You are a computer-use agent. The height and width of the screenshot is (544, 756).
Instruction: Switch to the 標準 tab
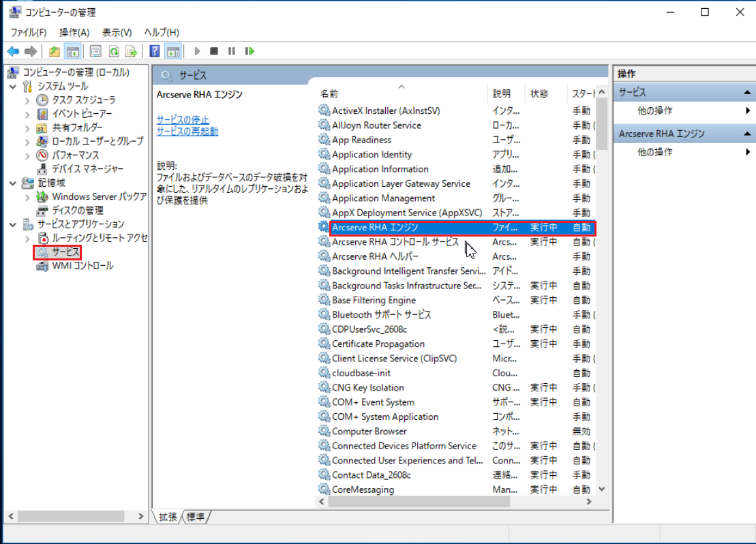click(196, 517)
